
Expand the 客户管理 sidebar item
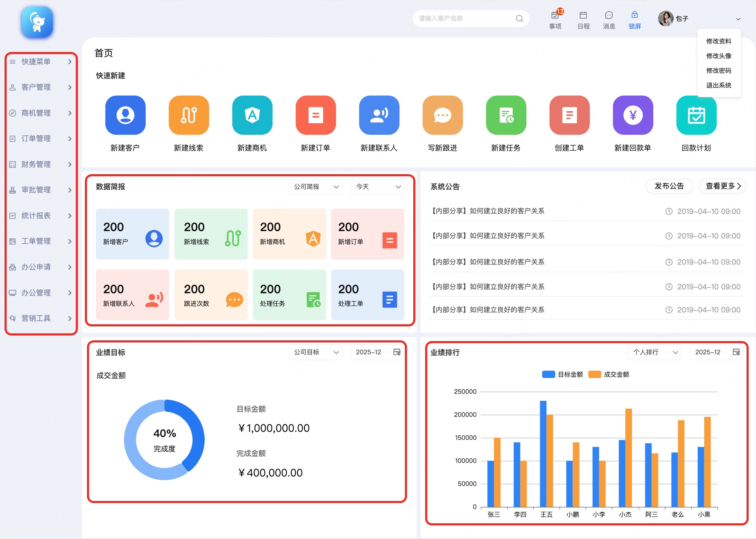pos(41,87)
